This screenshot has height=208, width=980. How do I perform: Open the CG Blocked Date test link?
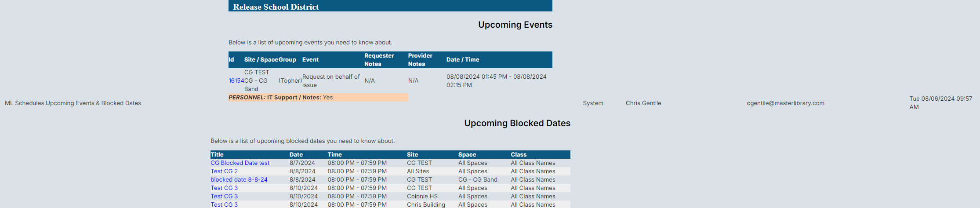click(x=240, y=163)
